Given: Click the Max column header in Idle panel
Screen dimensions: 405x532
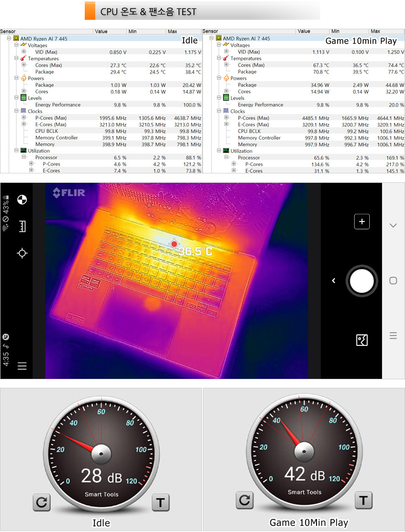Looking at the screenshot, I should click(x=184, y=32).
